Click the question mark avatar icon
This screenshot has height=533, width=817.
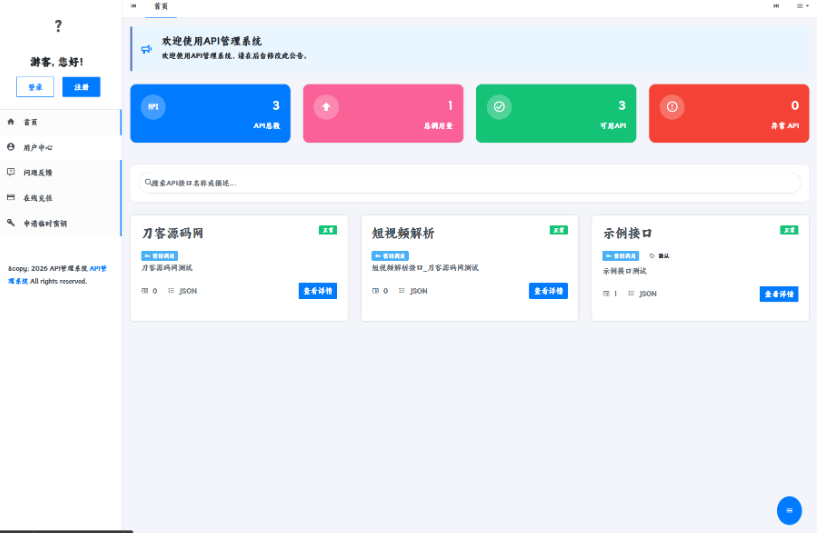58,26
